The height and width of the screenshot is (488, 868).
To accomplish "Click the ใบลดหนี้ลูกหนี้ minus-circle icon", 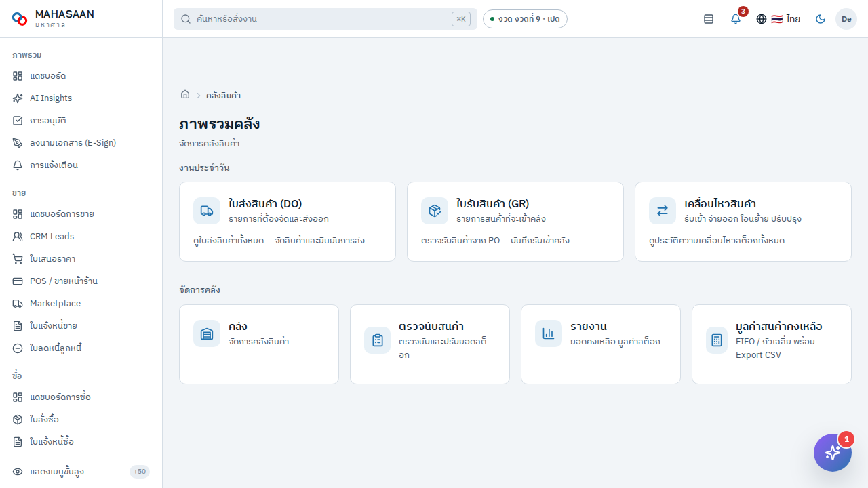I will (x=18, y=348).
